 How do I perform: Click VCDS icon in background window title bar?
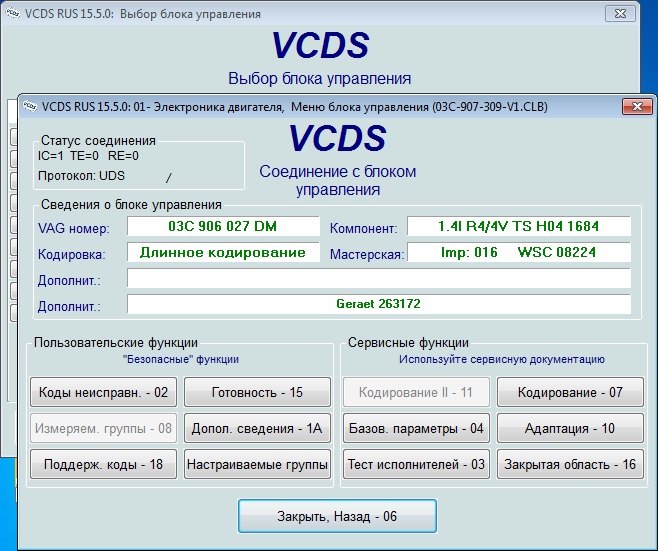[x=13, y=13]
